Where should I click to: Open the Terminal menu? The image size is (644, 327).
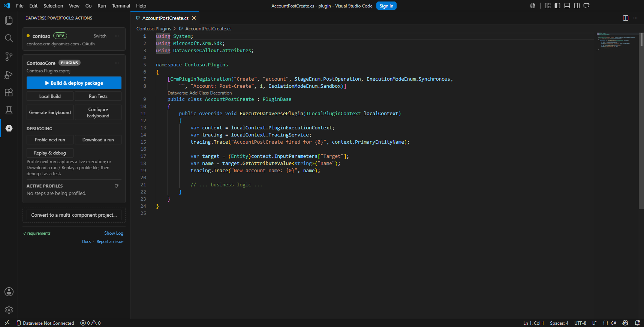point(121,6)
